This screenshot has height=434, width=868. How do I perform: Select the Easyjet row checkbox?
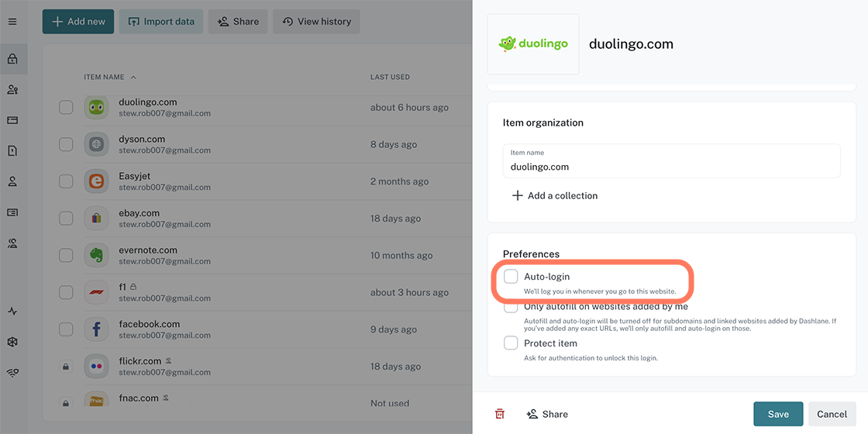click(x=66, y=181)
